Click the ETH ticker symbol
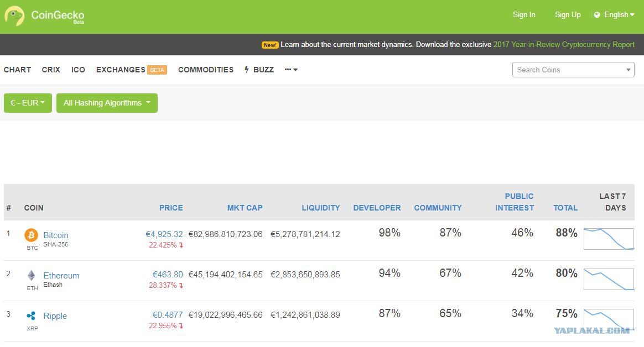This screenshot has width=644, height=347. pos(32,288)
